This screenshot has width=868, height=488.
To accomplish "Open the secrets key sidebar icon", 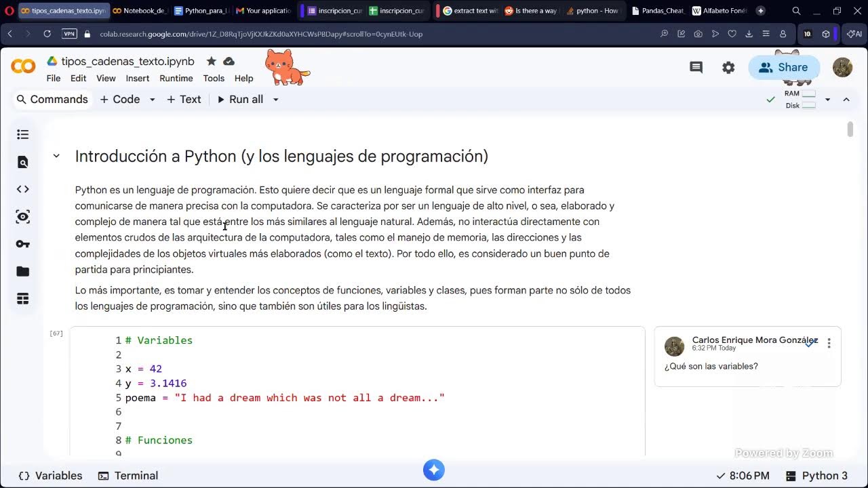I will click(22, 244).
